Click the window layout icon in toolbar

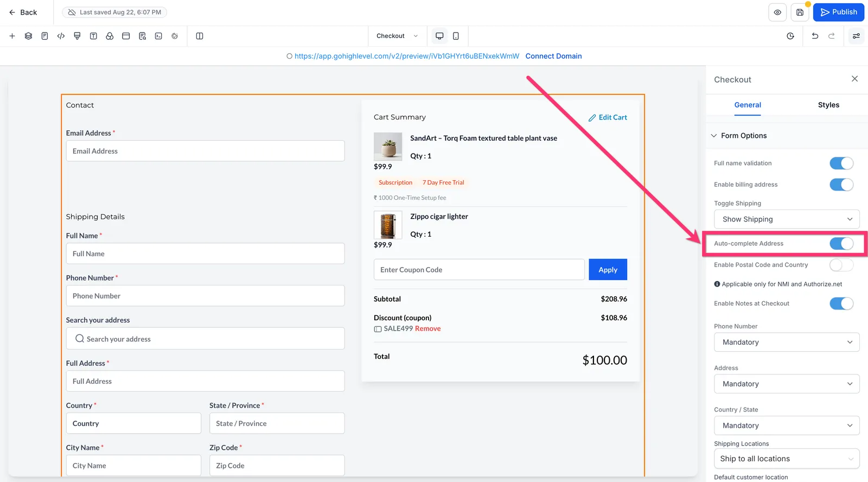pos(126,36)
